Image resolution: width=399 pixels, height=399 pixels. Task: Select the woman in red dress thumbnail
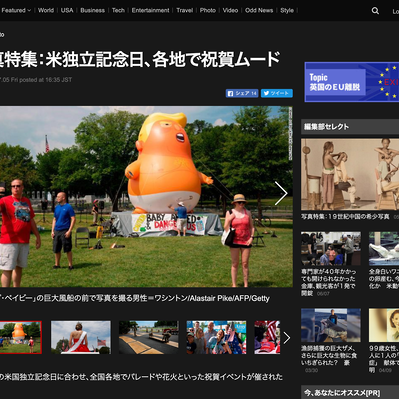[81, 337]
